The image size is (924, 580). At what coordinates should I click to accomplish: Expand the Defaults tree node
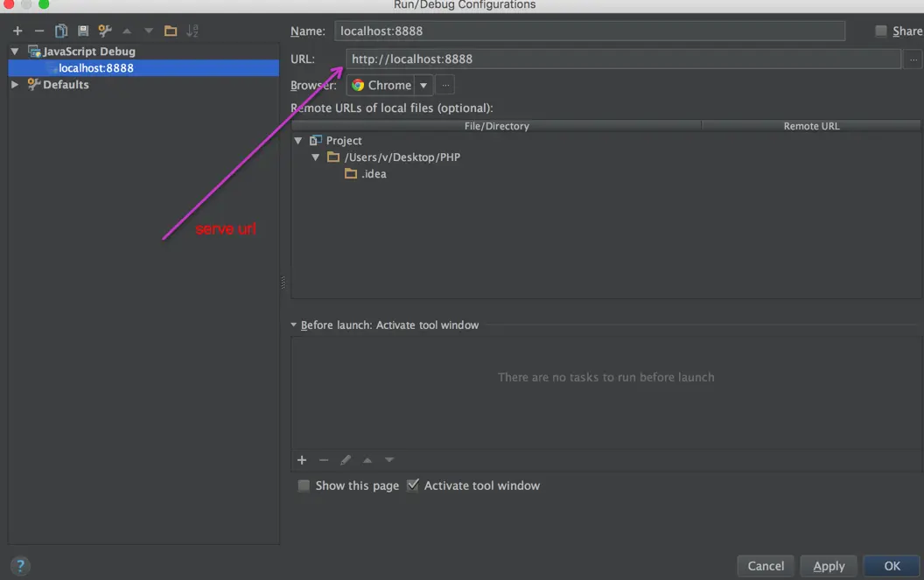pyautogui.click(x=15, y=84)
